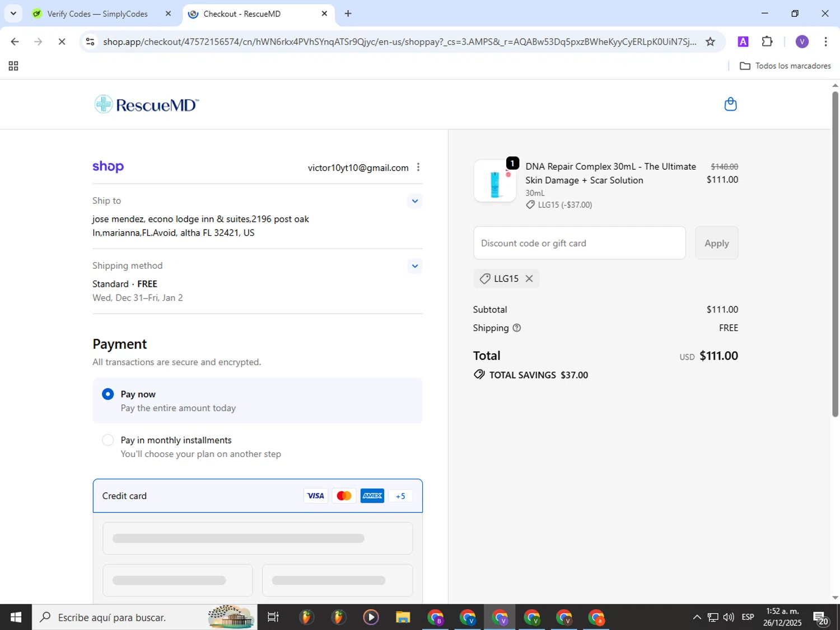840x630 pixels.
Task: Click the Apply discount button
Action: 716,243
